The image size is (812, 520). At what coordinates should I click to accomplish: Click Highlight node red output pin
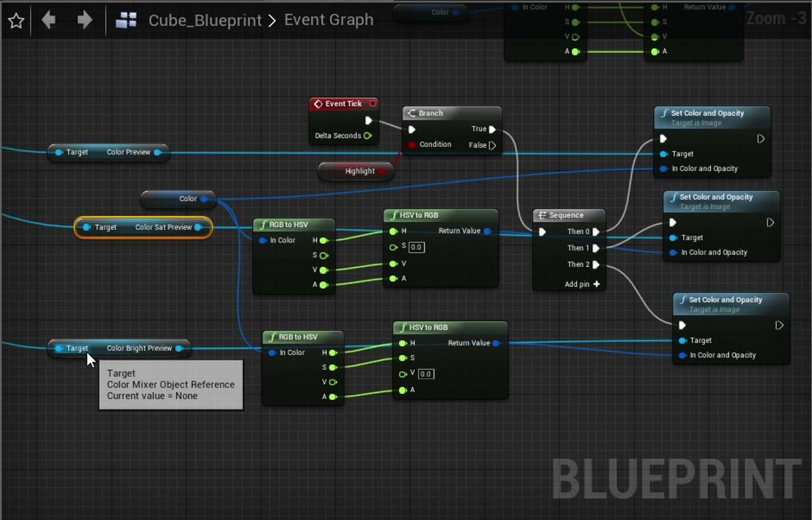tap(381, 171)
